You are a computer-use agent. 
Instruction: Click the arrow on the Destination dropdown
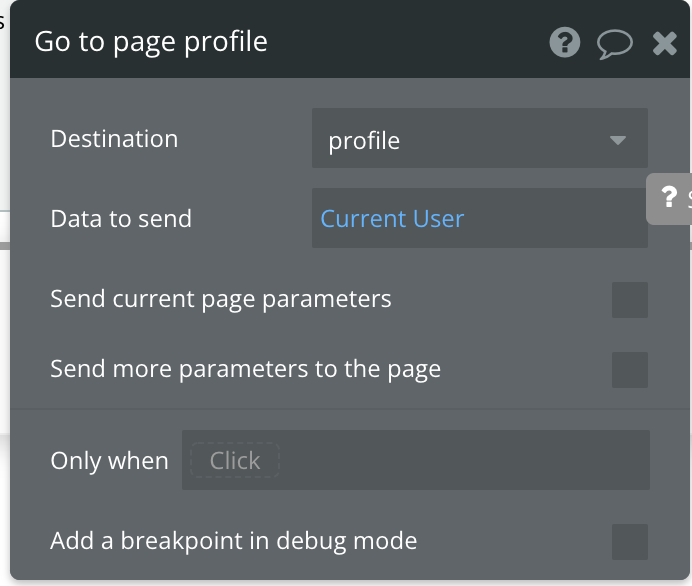[x=617, y=139]
